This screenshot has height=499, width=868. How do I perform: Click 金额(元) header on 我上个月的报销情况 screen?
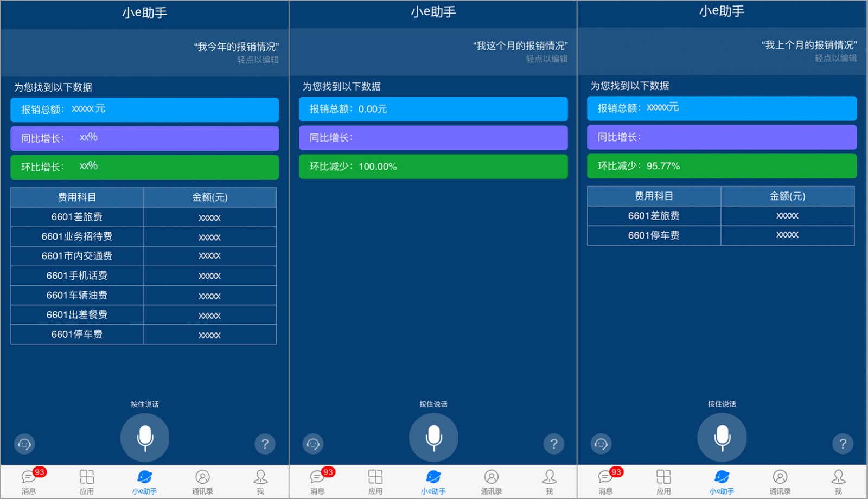coord(788,196)
